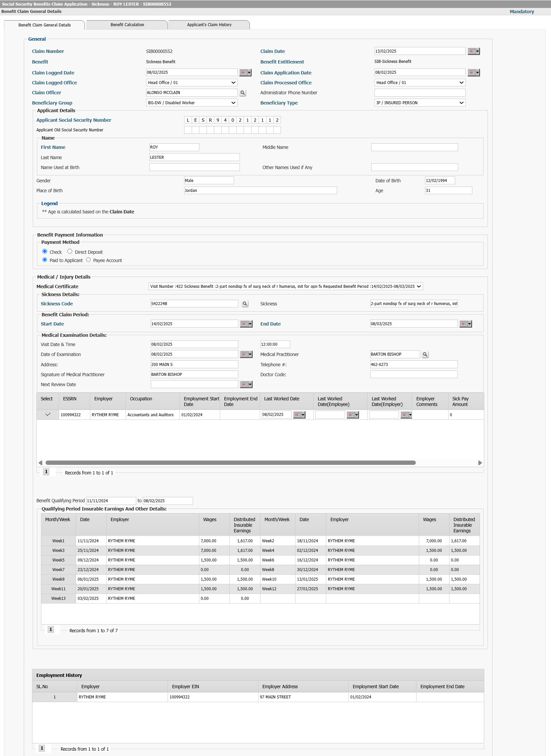The image size is (551, 756).
Task: Open the benefit Start Date calendar
Action: pos(247,324)
